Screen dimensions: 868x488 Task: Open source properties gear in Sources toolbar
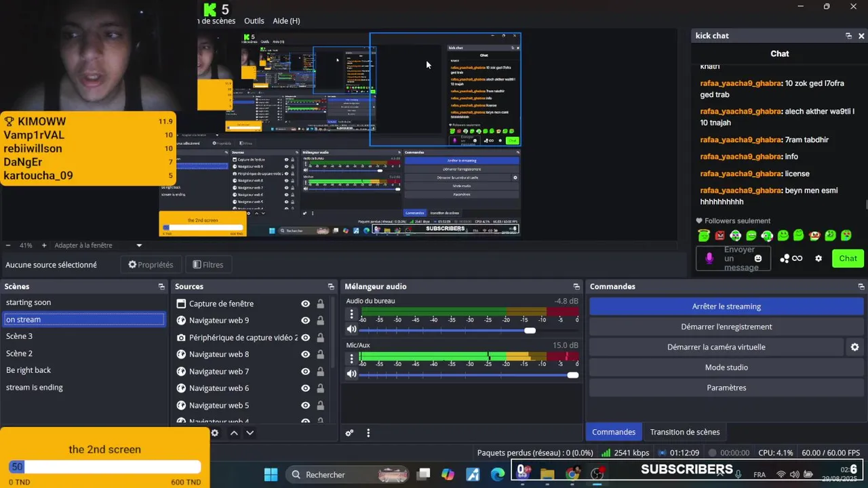point(215,433)
